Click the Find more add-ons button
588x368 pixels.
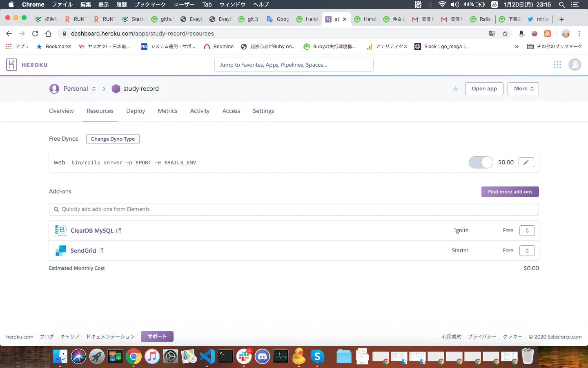[x=510, y=192]
